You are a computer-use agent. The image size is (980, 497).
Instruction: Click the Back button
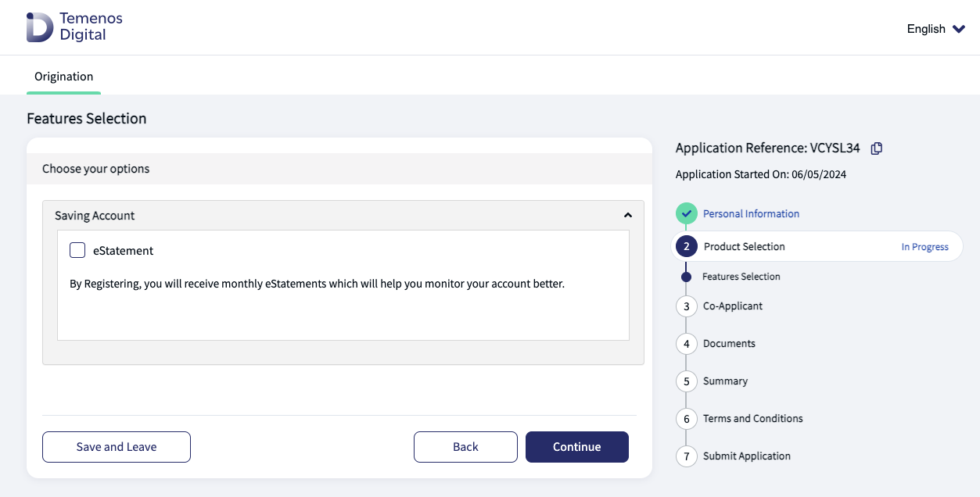click(465, 447)
